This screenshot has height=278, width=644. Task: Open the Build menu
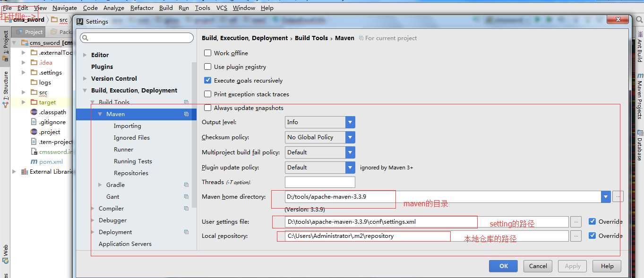point(166,8)
